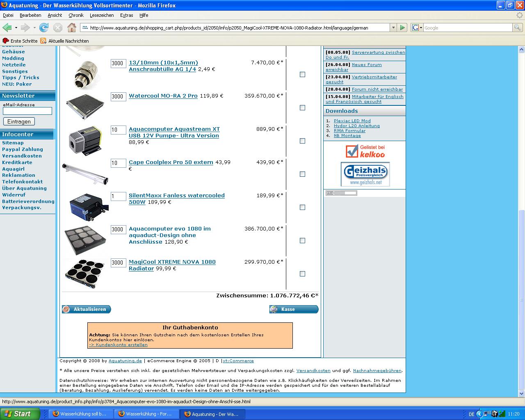Click the Aktuelle Nachrichten feed icon
Viewport: 525px width, 420px height.
pyautogui.click(x=43, y=41)
